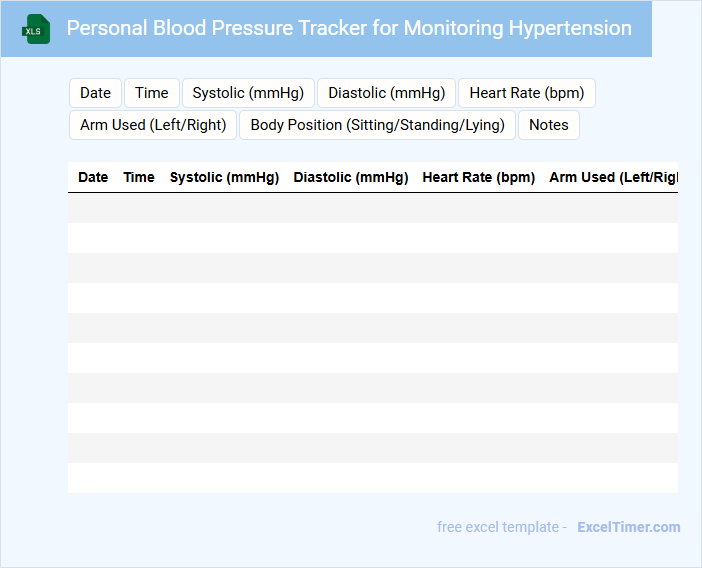Screen dimensions: 702x568
Task: Click the Heart Rate (bpm) column header
Action: point(479,177)
